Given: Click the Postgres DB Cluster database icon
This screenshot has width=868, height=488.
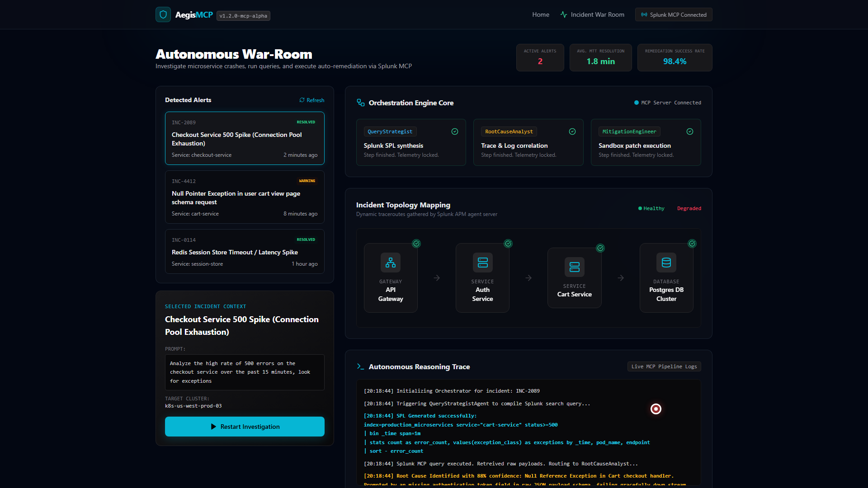Looking at the screenshot, I should click(666, 263).
